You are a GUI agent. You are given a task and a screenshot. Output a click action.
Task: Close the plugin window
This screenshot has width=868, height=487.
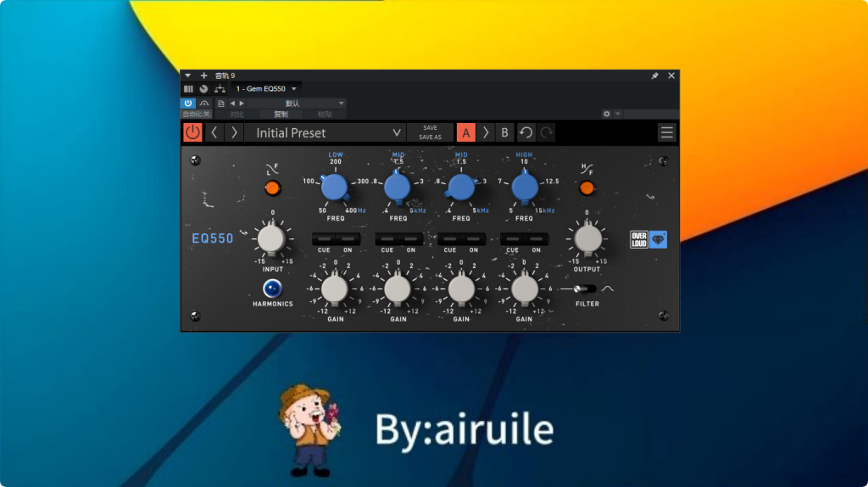click(x=671, y=76)
